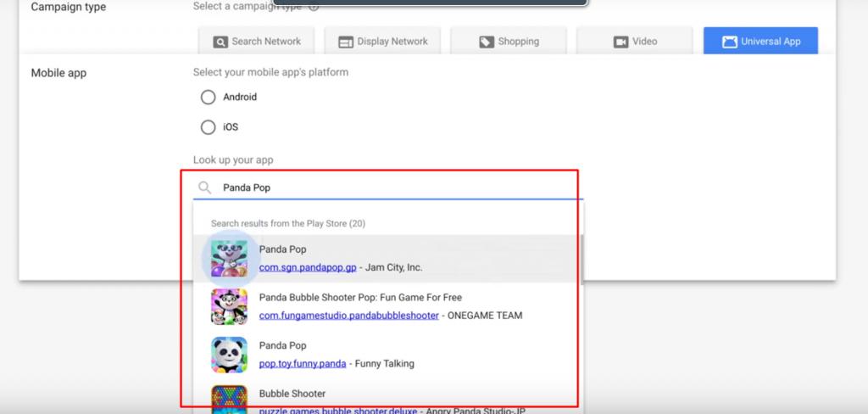Switch to the Universal App campaign type
868x414 pixels.
pos(760,42)
